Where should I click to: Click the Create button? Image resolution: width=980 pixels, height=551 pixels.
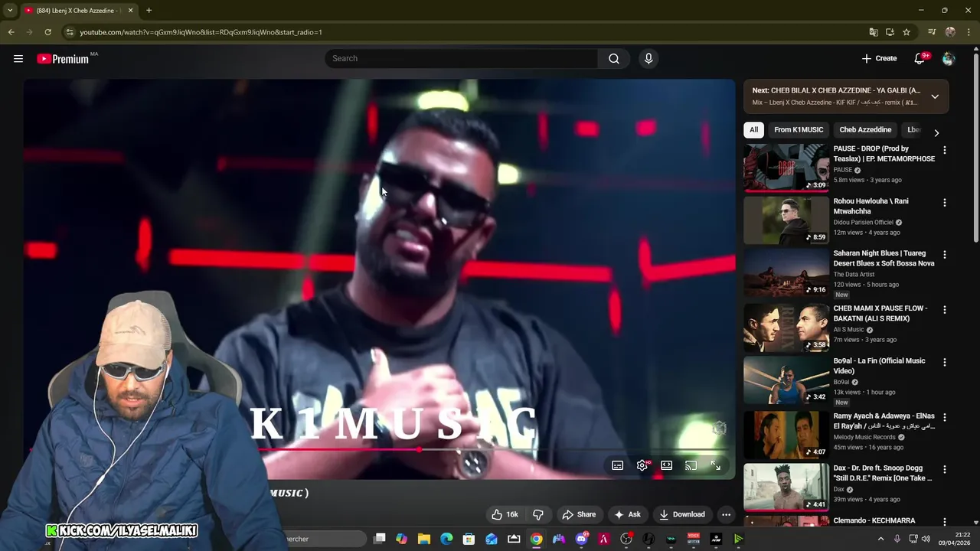point(879,58)
